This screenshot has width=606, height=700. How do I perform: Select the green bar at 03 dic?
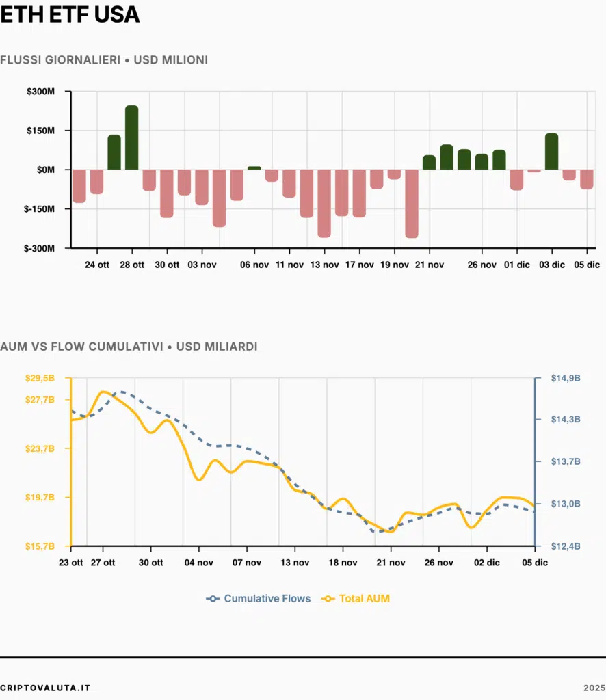[552, 151]
